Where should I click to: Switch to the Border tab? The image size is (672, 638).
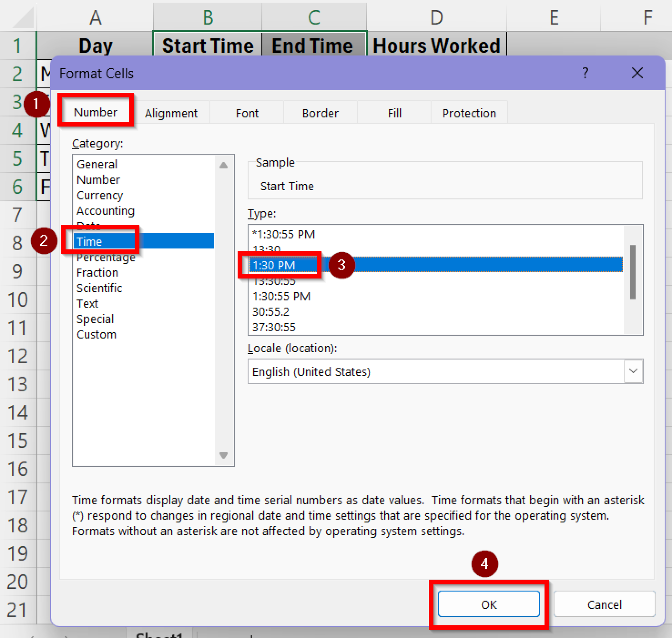coord(320,113)
